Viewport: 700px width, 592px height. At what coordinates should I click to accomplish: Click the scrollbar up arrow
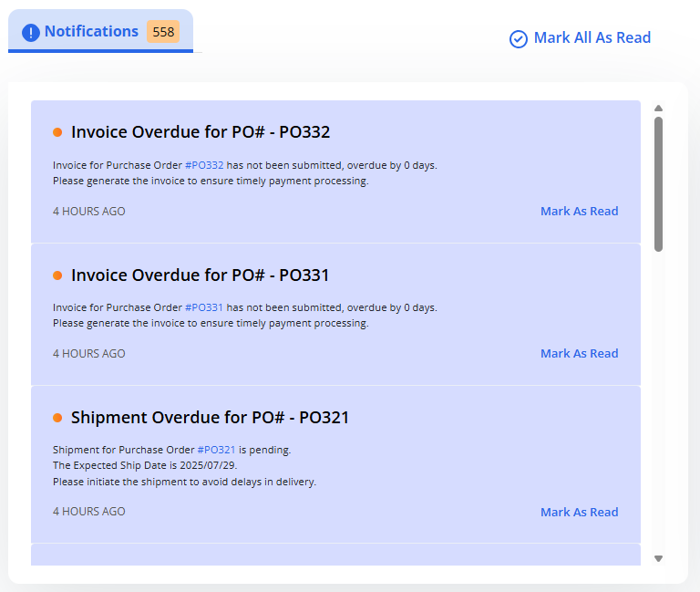click(x=658, y=109)
